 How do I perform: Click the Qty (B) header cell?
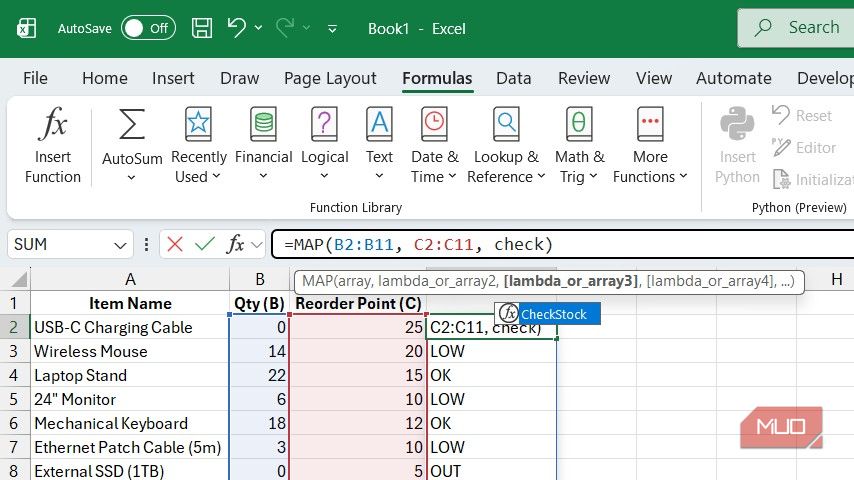pos(259,303)
